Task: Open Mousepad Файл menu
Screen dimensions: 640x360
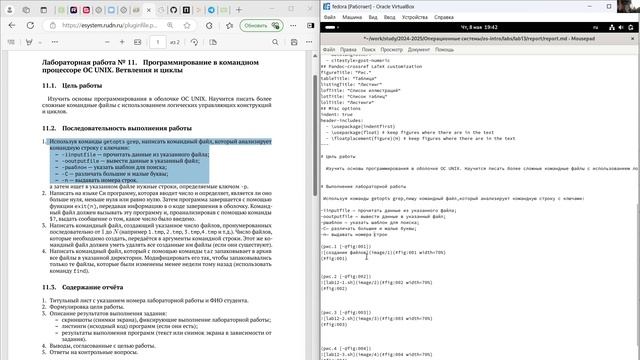Action: (x=329, y=49)
